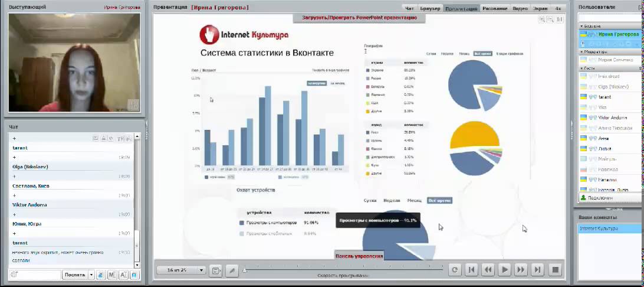
Task: Click the user search field in Пользователи
Action: (610, 18)
